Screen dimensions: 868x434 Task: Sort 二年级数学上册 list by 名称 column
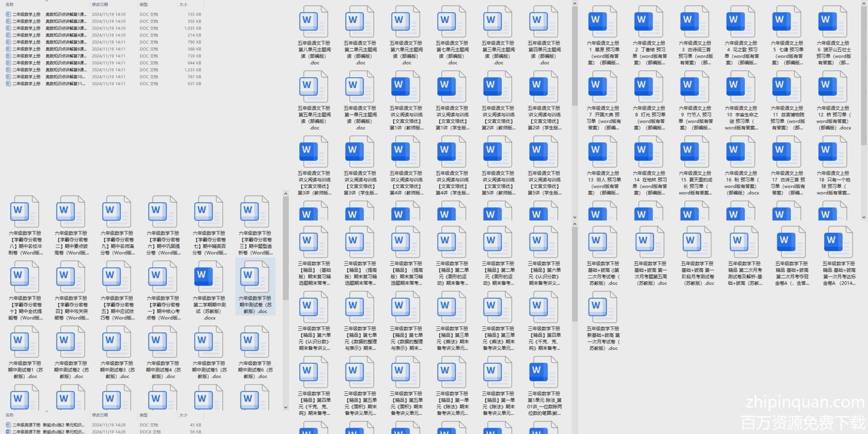click(x=10, y=5)
